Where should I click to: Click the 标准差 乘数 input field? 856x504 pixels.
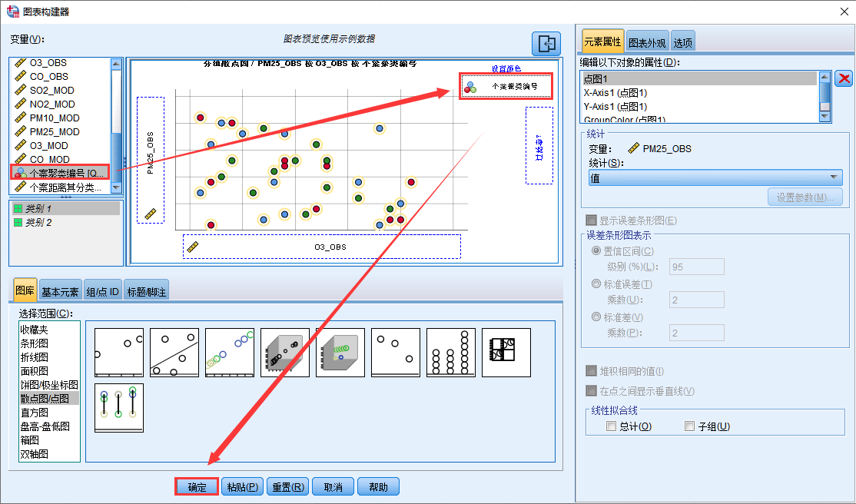tap(697, 333)
